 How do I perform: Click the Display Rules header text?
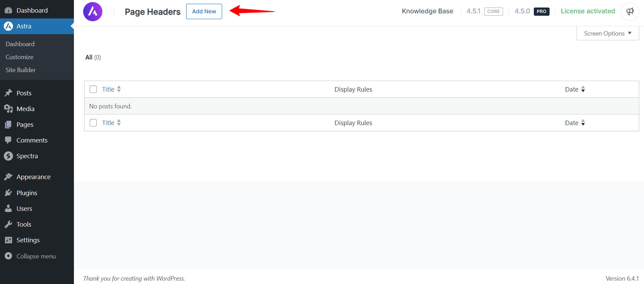[x=353, y=89]
